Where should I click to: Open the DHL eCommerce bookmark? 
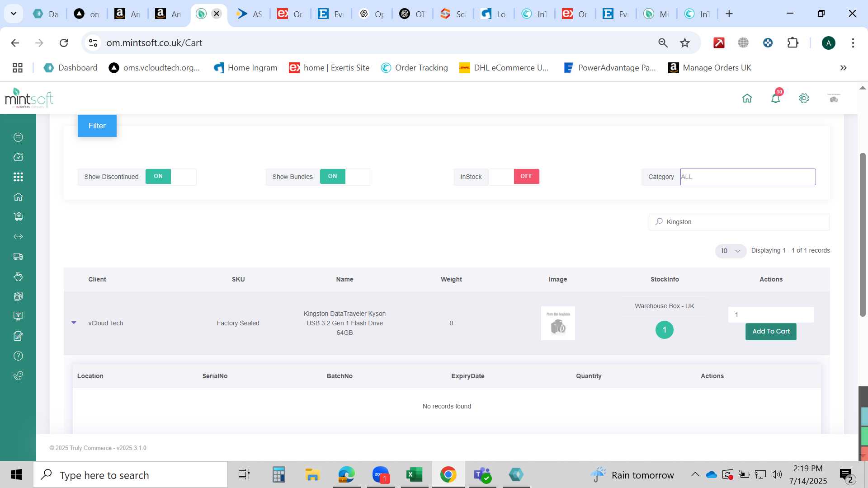(504, 68)
